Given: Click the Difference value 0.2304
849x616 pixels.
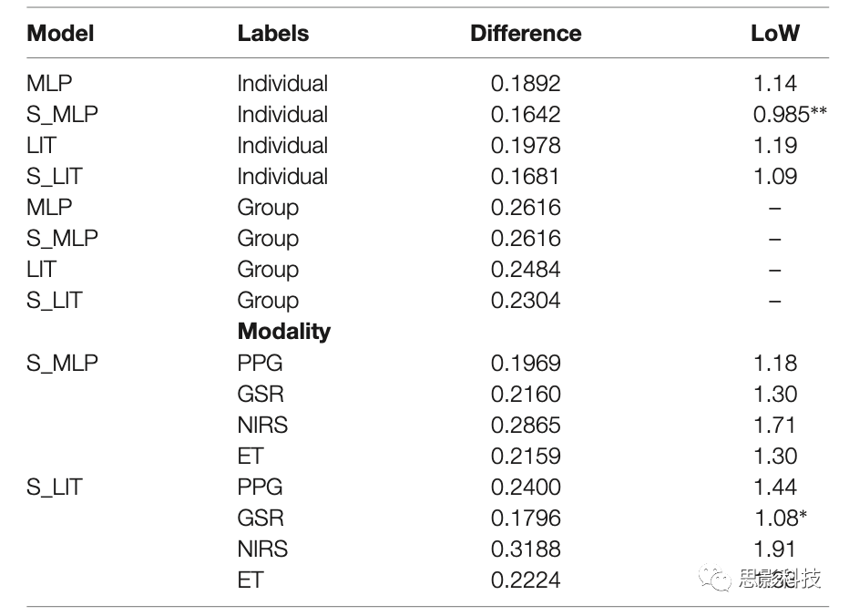Looking at the screenshot, I should click(x=526, y=301).
